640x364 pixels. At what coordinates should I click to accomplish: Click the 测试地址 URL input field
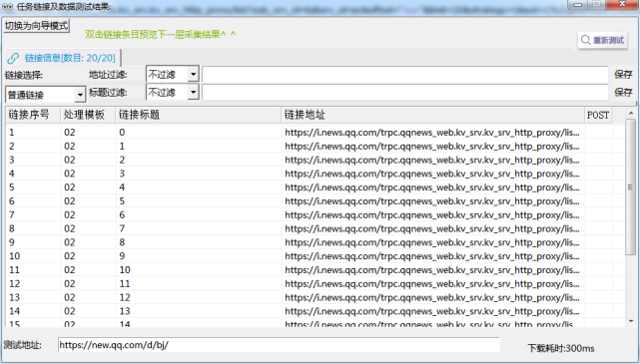pyautogui.click(x=279, y=345)
